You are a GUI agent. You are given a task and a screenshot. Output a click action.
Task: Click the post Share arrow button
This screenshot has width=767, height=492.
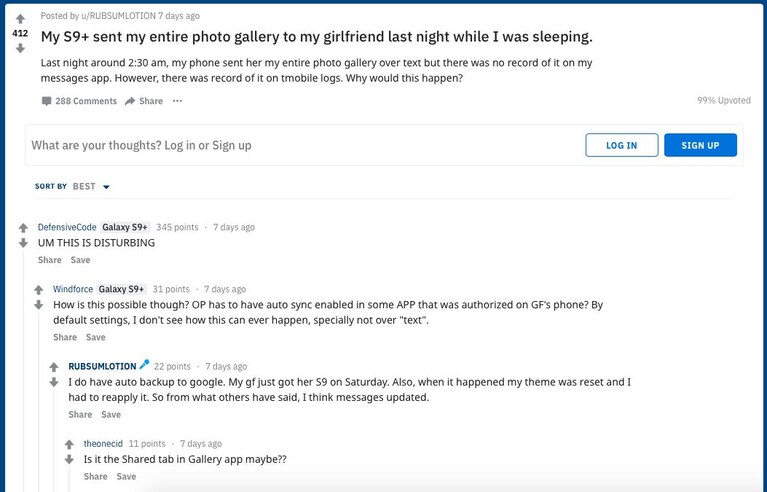144,101
